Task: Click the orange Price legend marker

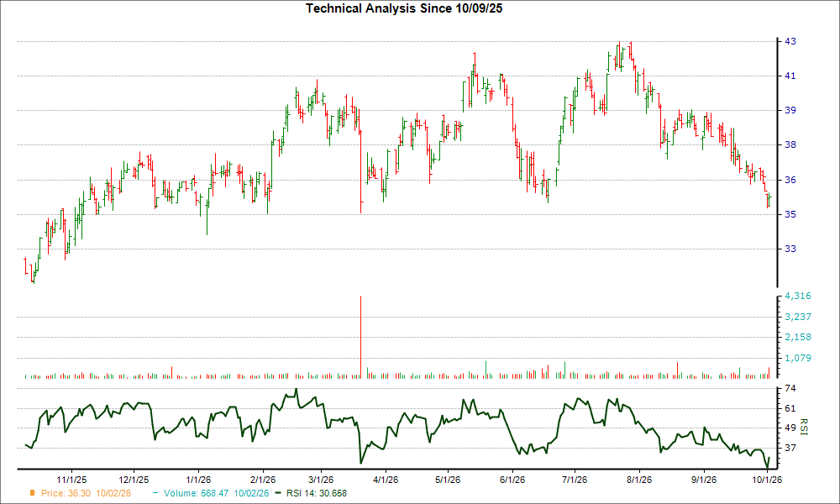Action: point(33,493)
